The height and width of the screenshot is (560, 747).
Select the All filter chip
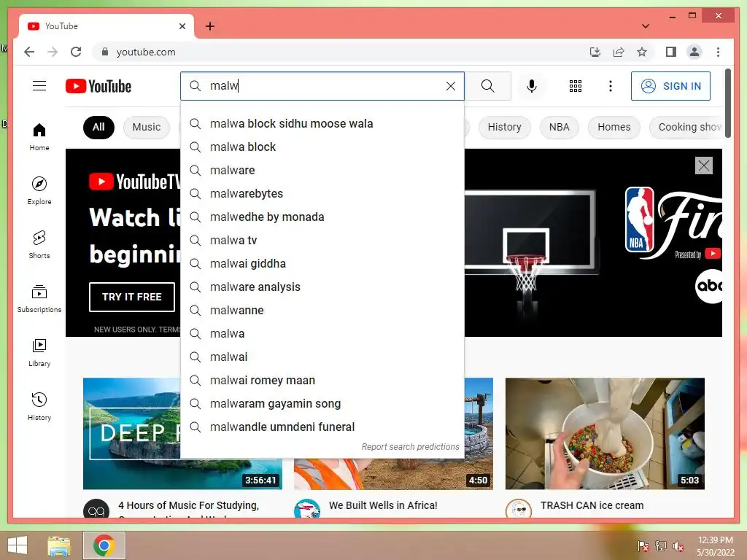(98, 127)
